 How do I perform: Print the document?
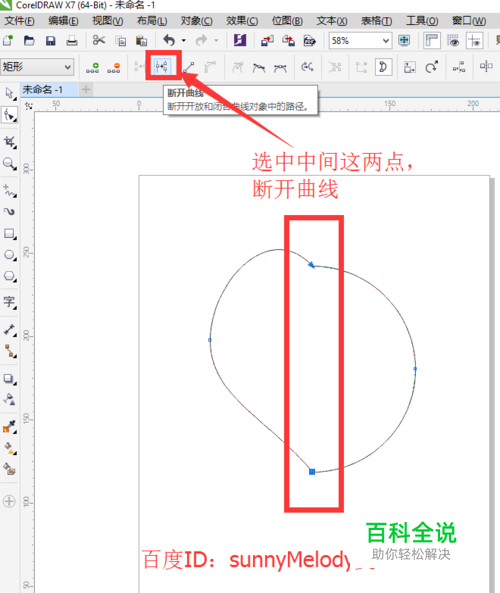pos(72,40)
